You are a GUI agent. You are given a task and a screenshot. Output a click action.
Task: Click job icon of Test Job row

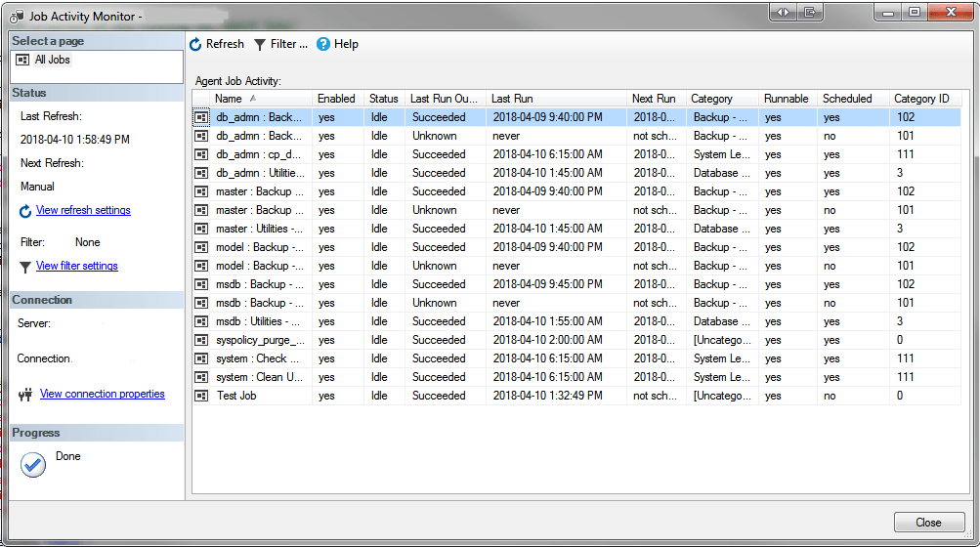[201, 396]
